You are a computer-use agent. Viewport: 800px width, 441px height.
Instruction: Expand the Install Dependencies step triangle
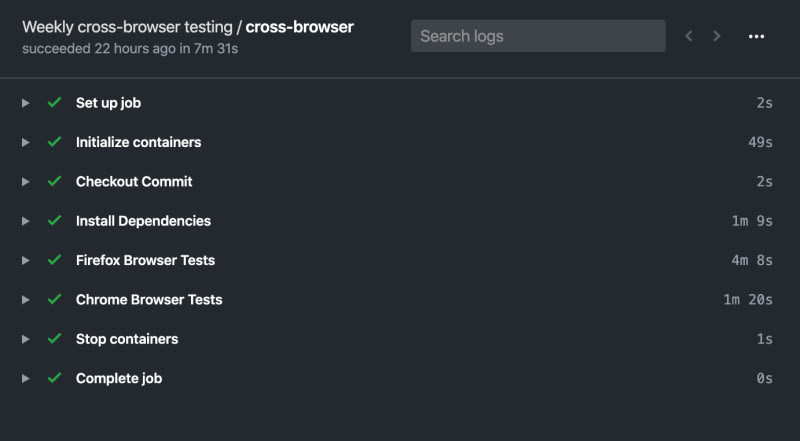[26, 221]
